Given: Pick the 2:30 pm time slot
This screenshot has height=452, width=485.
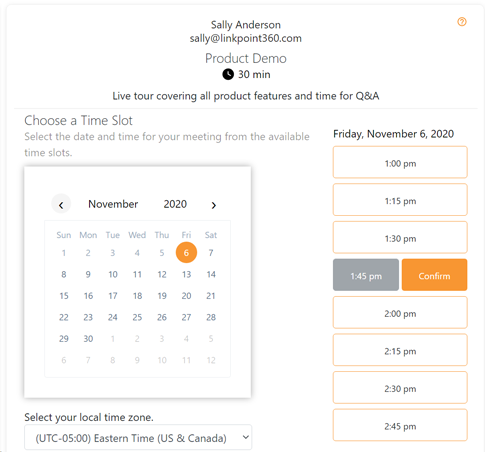Looking at the screenshot, I should tap(400, 388).
